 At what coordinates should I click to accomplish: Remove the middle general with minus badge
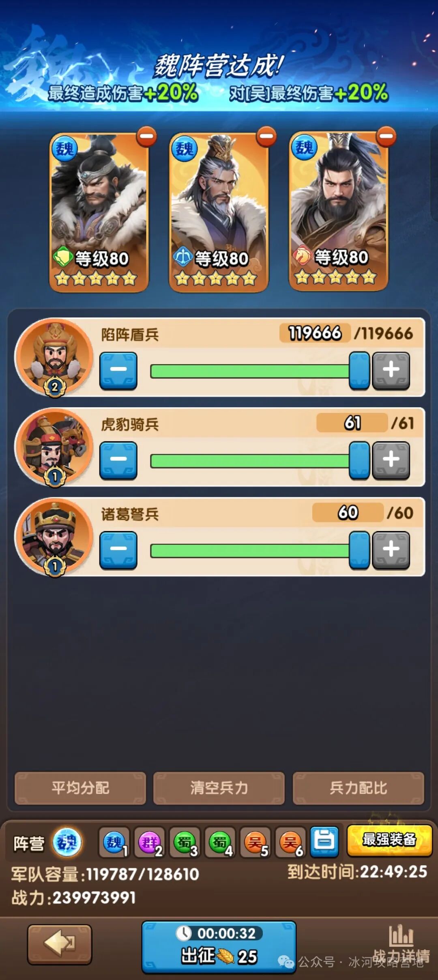click(x=266, y=137)
